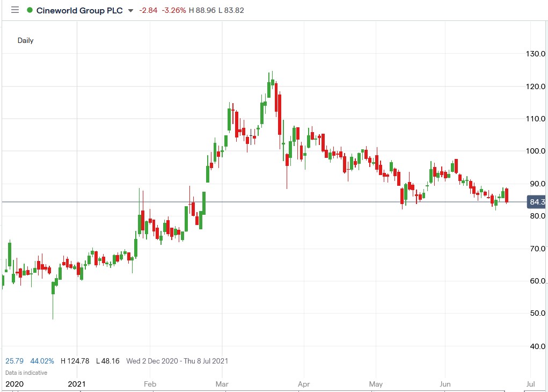Viewport: 548px width, 392px height.
Task: Click the L 48.16 period low
Action: pos(105,361)
